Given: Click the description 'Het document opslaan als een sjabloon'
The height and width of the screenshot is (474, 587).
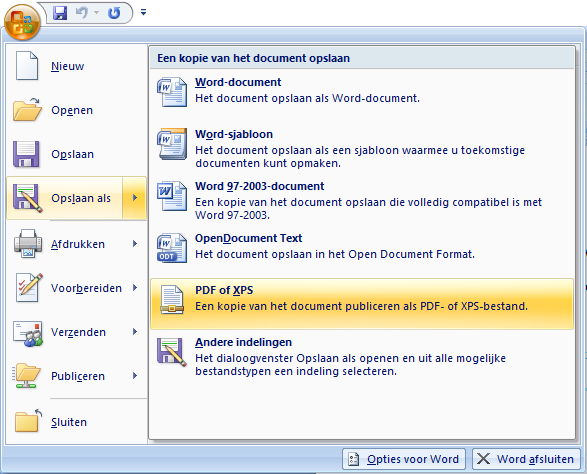Looking at the screenshot, I should coord(360,157).
